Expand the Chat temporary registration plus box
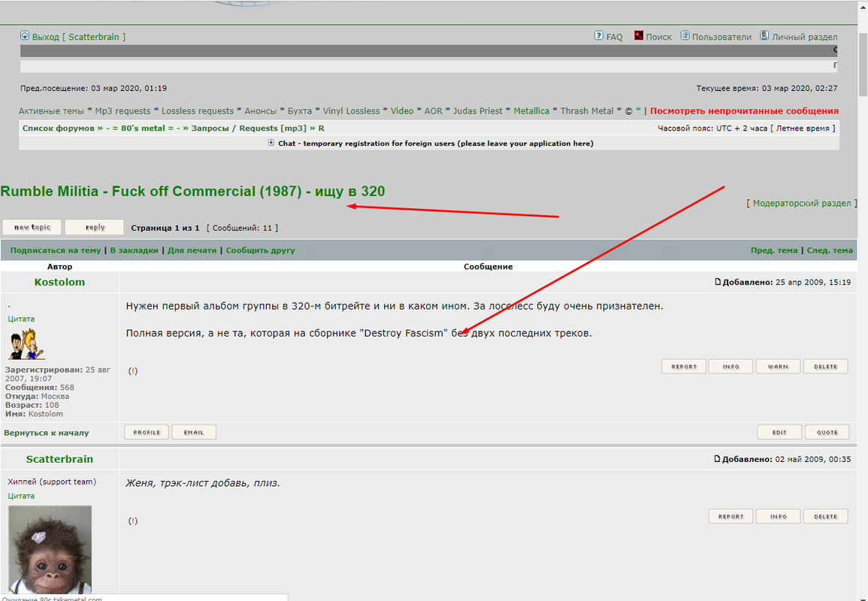Viewport: 868px width, 601px height. (x=271, y=143)
